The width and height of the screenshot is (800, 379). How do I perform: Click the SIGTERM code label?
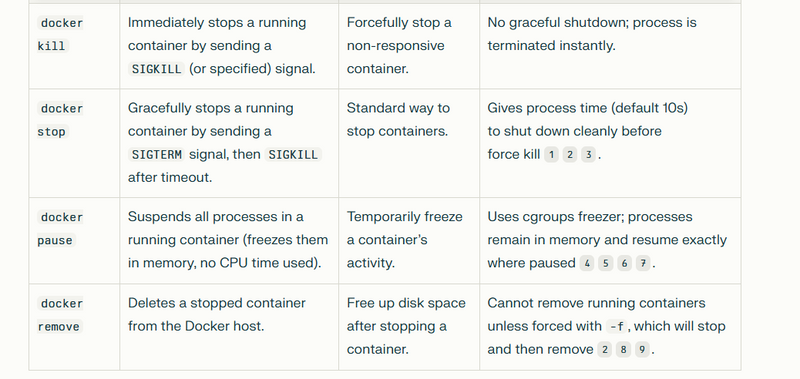point(157,155)
